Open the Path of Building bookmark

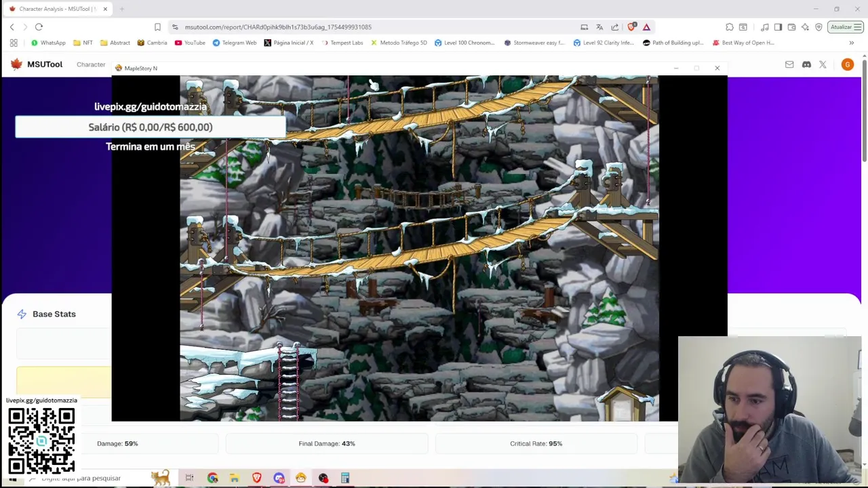point(673,43)
